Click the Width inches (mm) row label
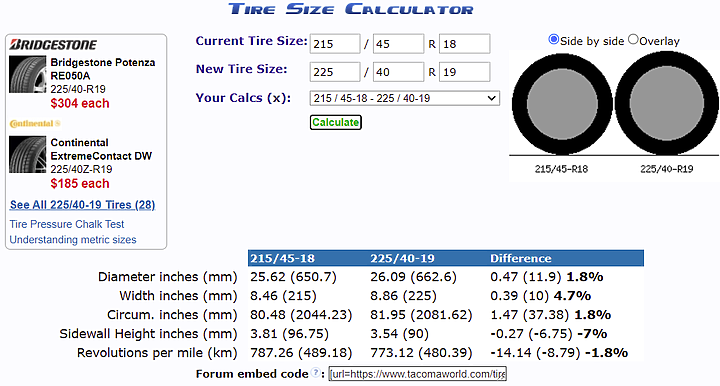 tap(178, 296)
